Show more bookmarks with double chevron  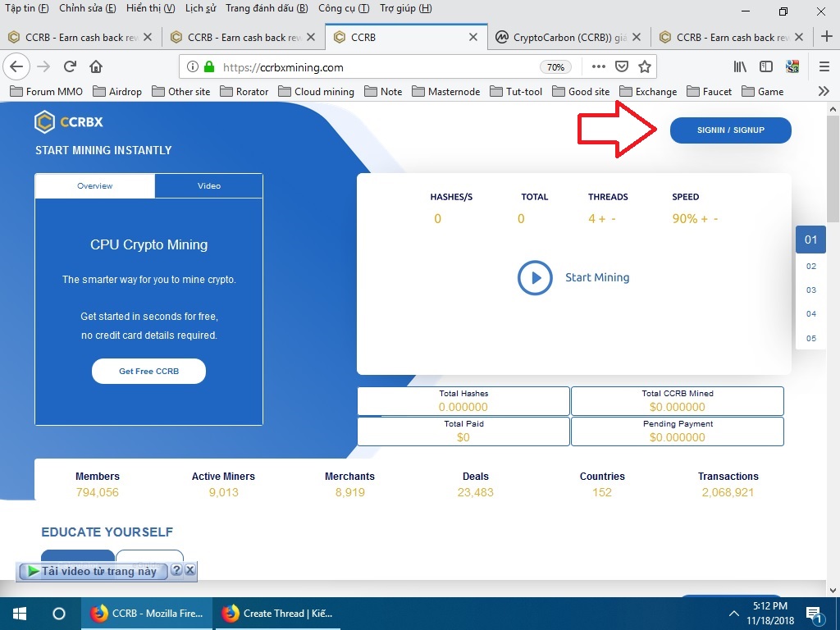(824, 92)
